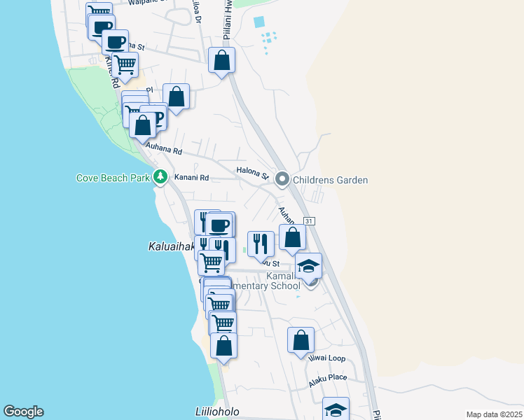Click the Kanani Rd street label

click(x=191, y=177)
